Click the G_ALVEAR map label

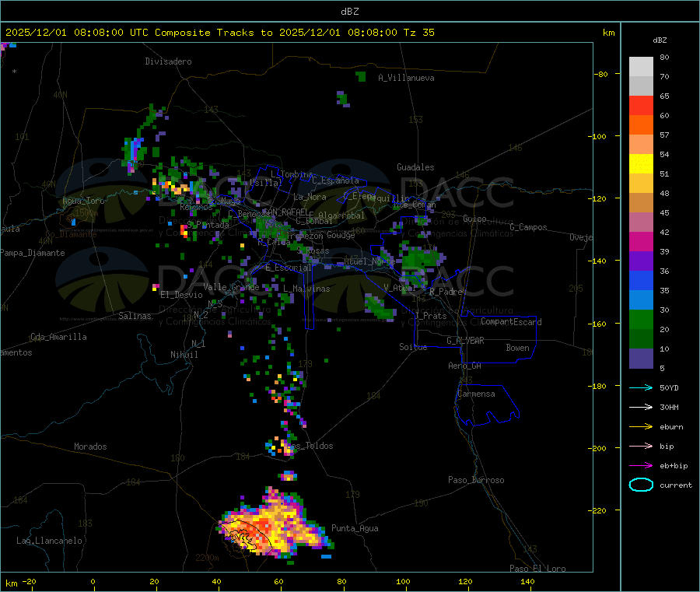tap(465, 341)
